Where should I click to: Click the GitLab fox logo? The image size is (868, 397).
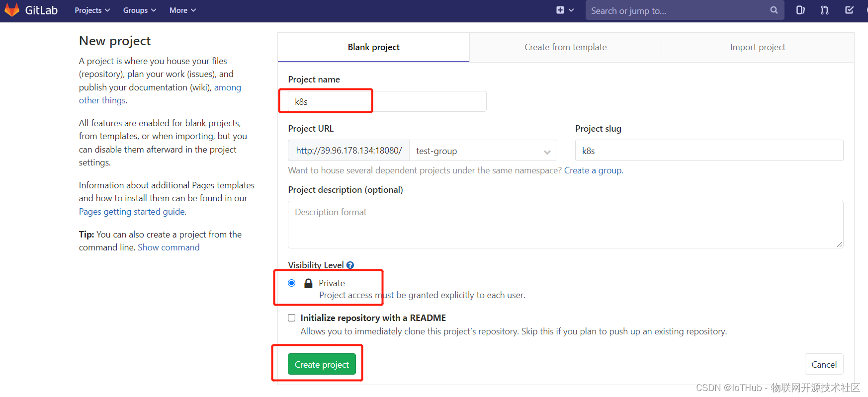(12, 10)
